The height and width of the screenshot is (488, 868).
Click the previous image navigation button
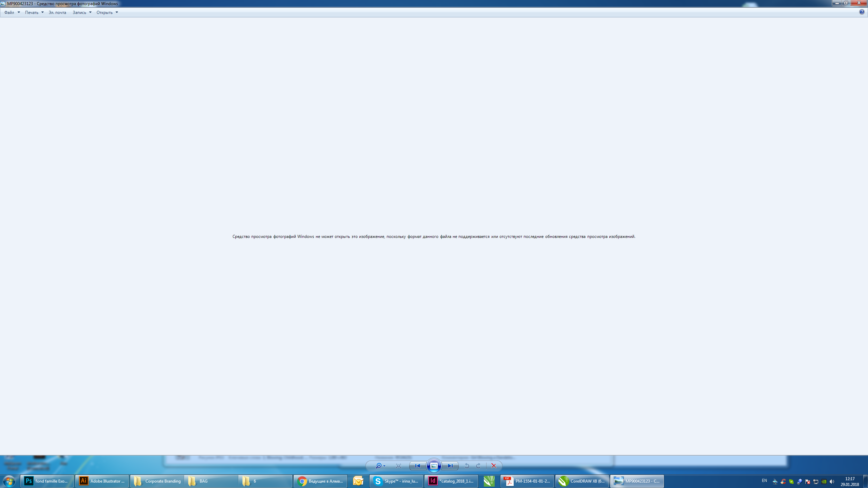coord(417,465)
